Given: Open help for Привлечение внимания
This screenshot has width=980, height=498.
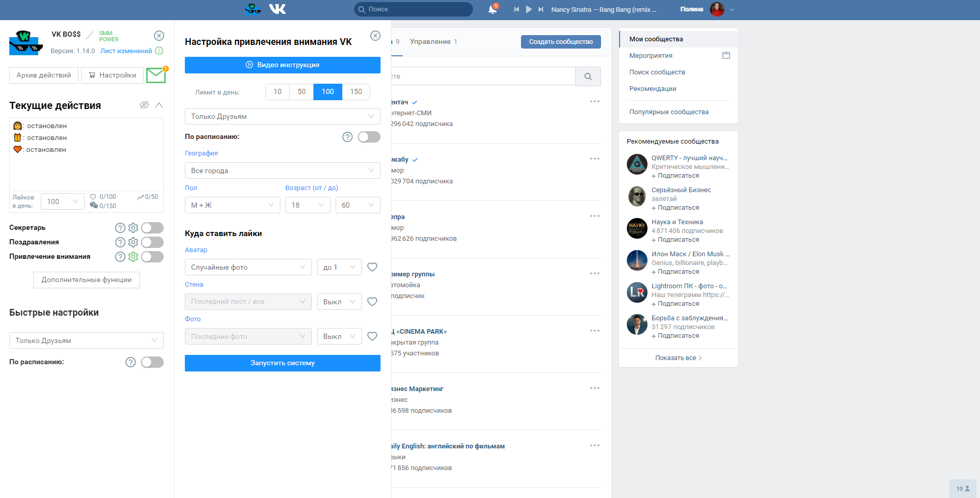Looking at the screenshot, I should pos(120,257).
